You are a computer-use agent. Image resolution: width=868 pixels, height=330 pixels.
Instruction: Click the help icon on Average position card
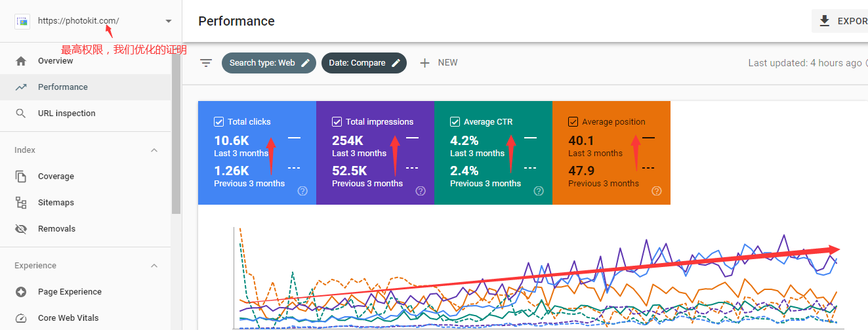(x=657, y=191)
